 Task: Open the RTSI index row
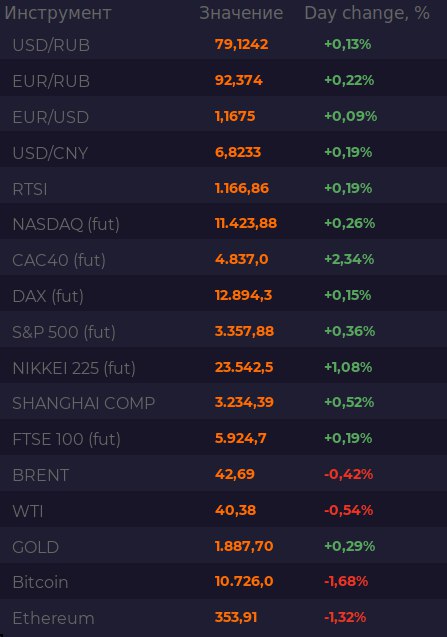click(224, 188)
